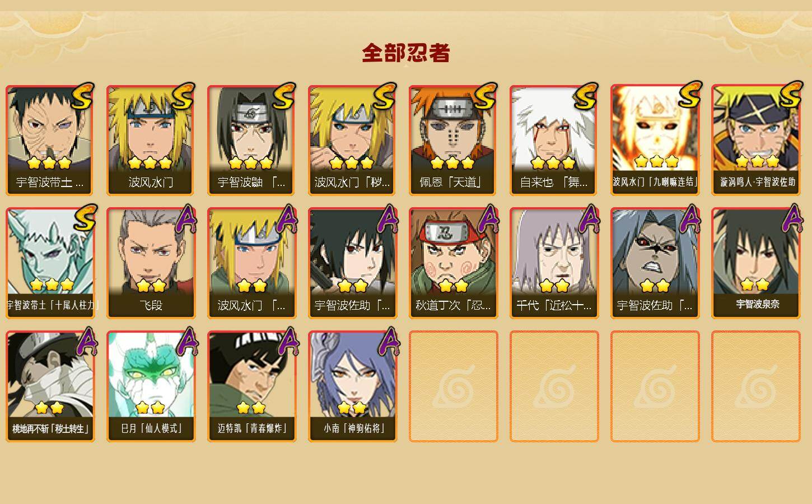Click the S-rank badge on 波风水门 card
The width and height of the screenshot is (812, 504).
point(183,96)
